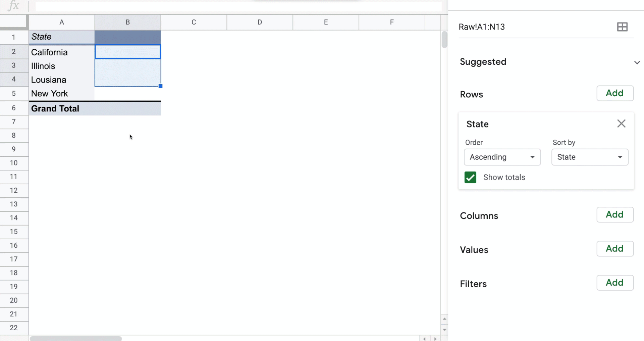Click the horizontal scroll left arrow
Viewport: 644px width, 341px height.
[425, 339]
